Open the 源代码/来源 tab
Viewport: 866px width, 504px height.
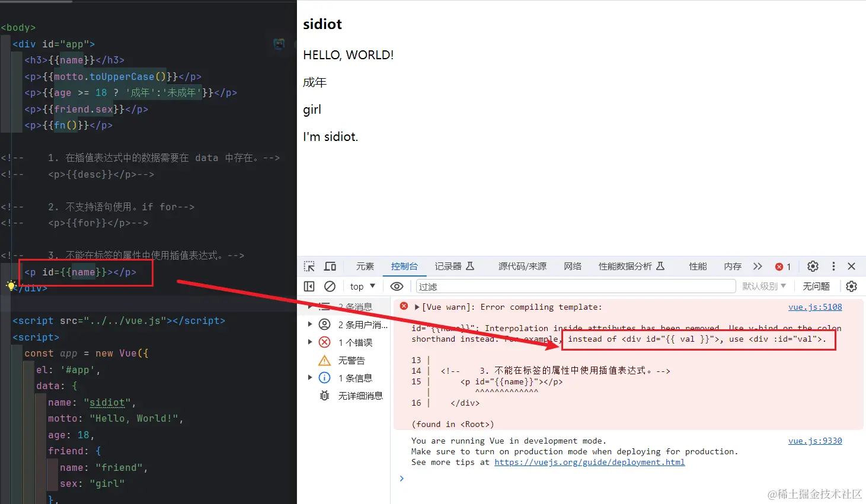coord(522,267)
